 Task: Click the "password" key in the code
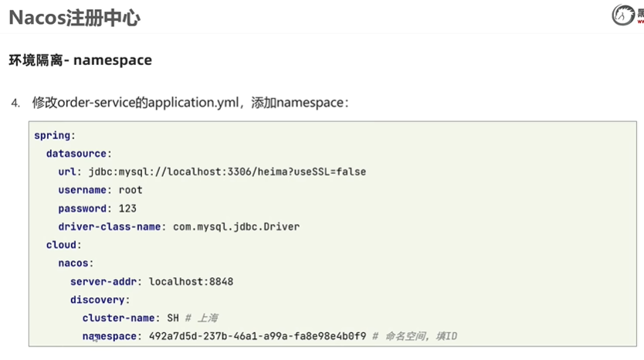82,209
